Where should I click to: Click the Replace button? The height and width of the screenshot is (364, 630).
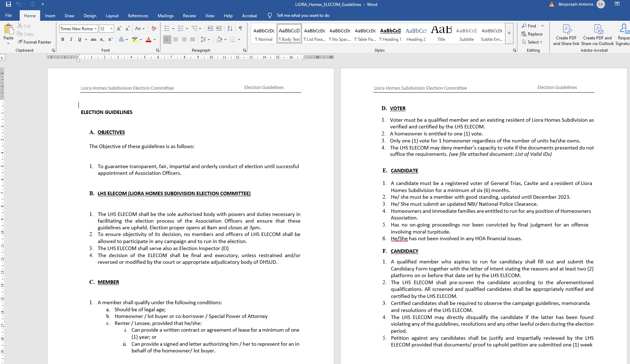point(532,34)
